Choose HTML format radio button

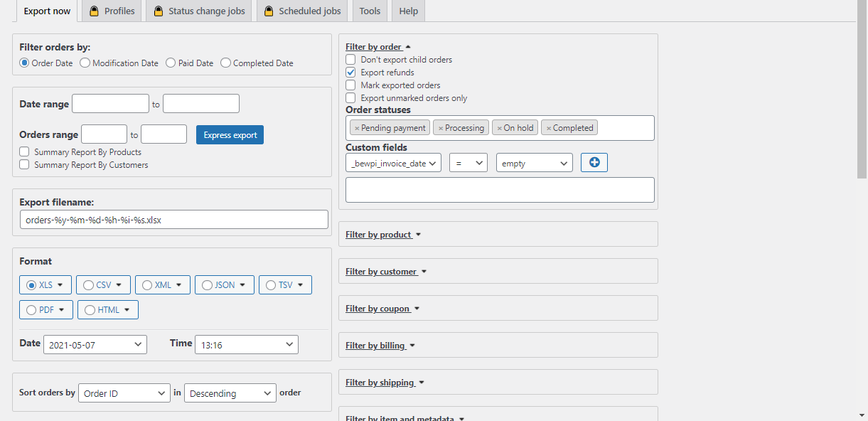coord(90,310)
